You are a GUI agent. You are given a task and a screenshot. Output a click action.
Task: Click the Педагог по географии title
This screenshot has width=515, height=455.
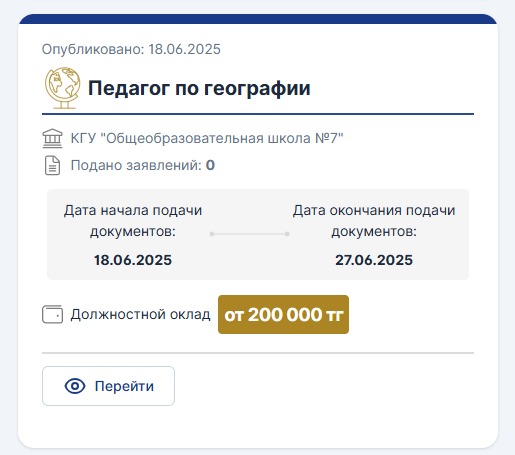199,88
